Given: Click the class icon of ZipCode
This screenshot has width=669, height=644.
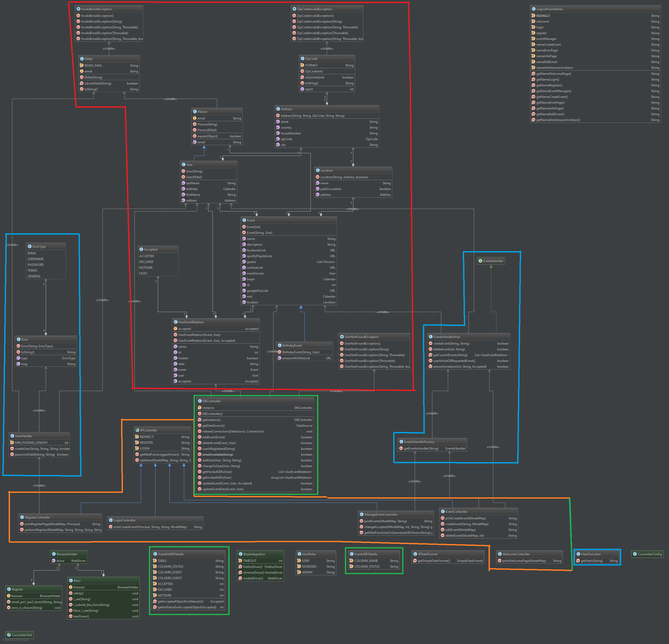Looking at the screenshot, I should (302, 58).
